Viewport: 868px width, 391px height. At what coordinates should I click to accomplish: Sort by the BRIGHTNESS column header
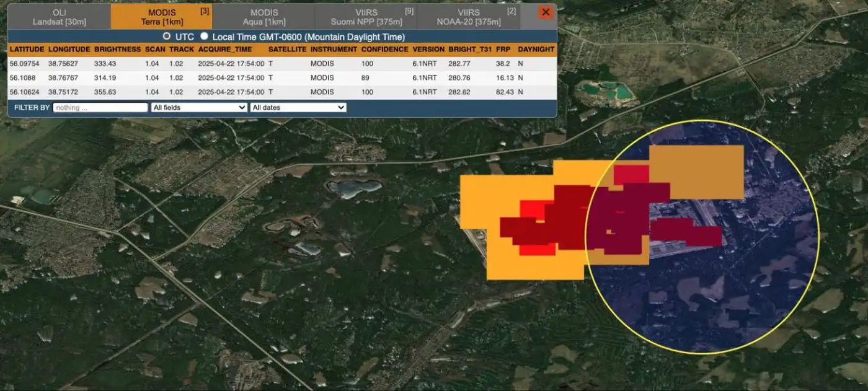[x=117, y=50]
